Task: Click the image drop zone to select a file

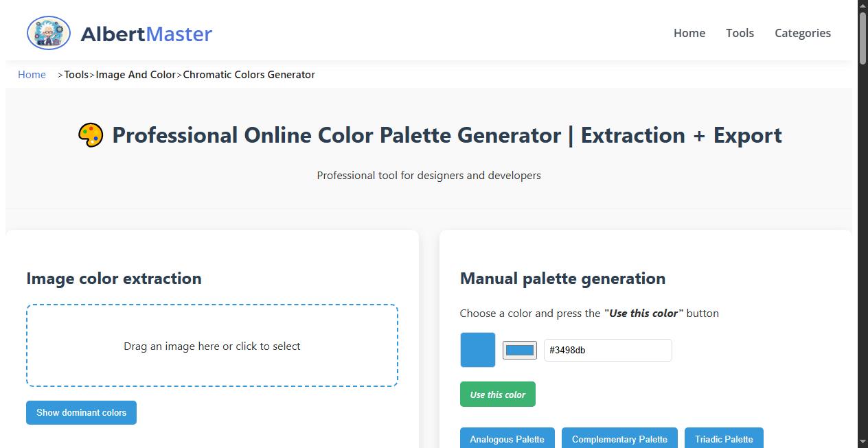Action: click(x=212, y=346)
